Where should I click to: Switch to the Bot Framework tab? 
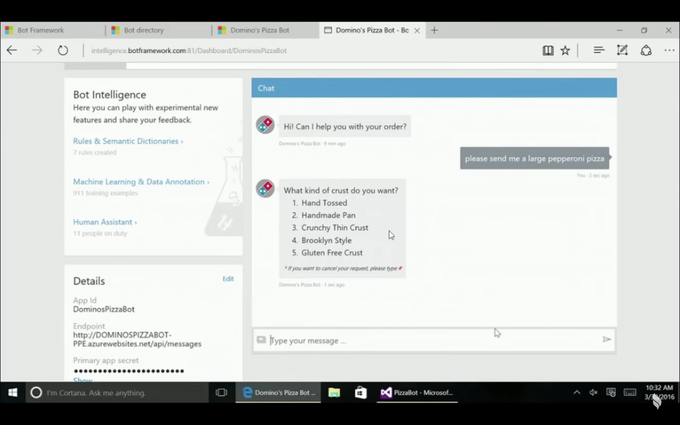pos(53,30)
